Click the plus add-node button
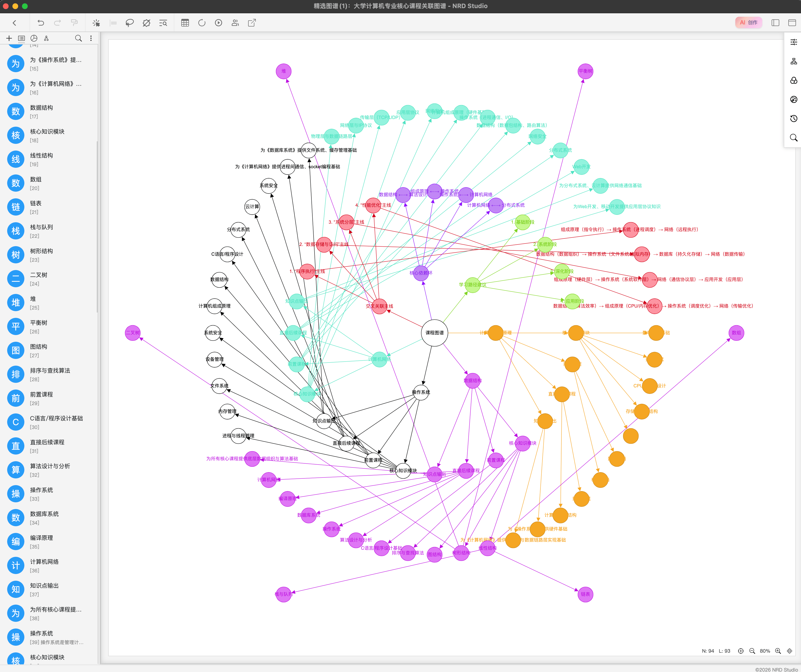This screenshot has width=801, height=672. tap(9, 38)
